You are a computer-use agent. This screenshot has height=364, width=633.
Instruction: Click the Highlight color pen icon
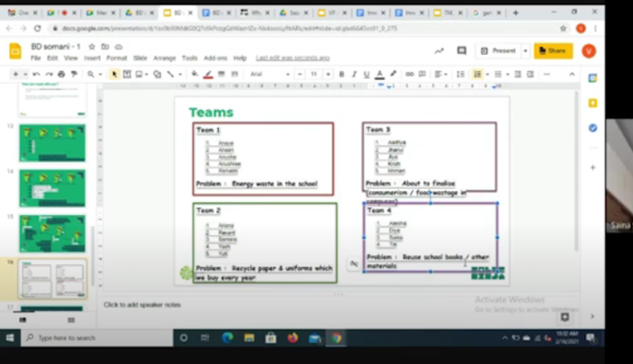(393, 74)
